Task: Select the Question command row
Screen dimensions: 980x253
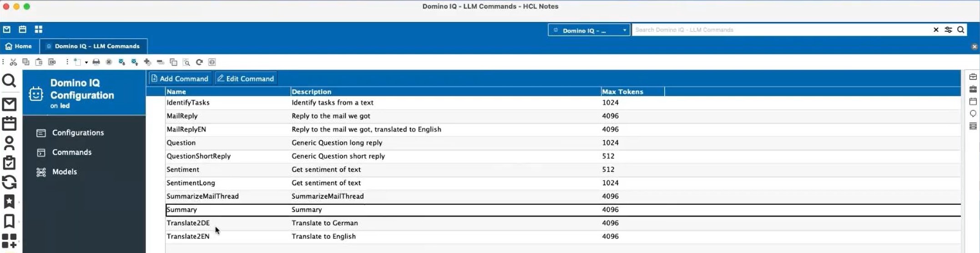Action: (x=563, y=143)
